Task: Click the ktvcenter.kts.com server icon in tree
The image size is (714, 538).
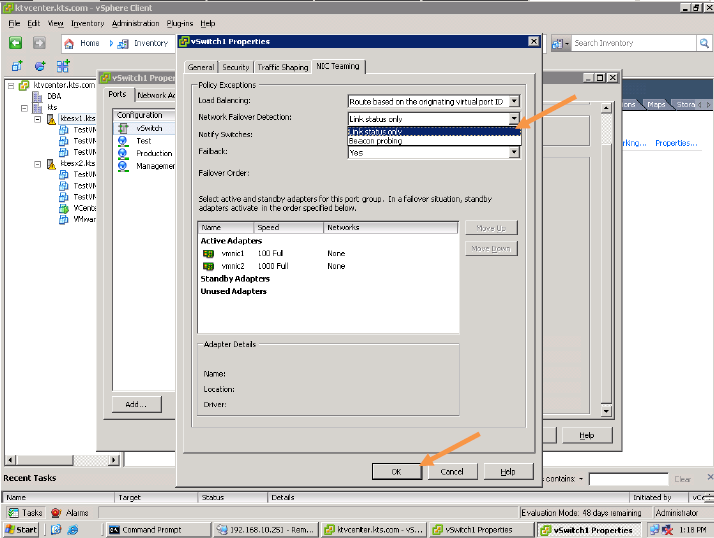Action: [24, 85]
